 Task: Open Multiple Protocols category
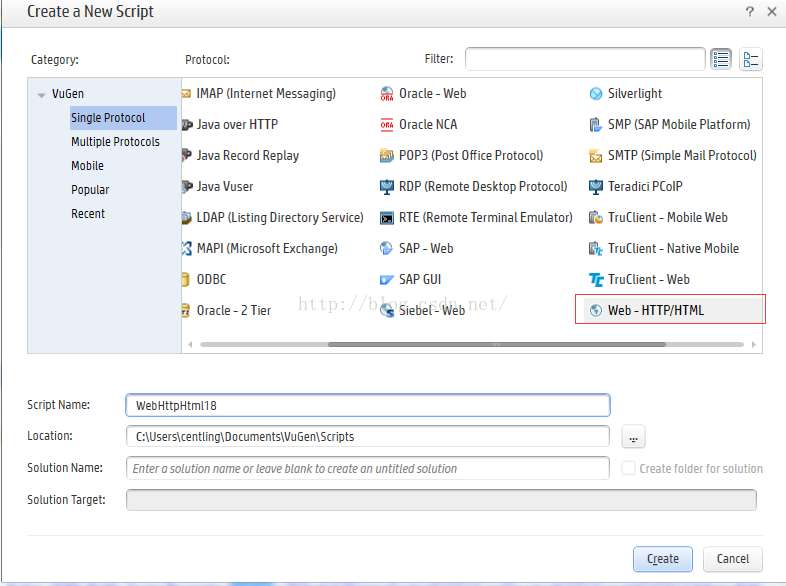115,142
